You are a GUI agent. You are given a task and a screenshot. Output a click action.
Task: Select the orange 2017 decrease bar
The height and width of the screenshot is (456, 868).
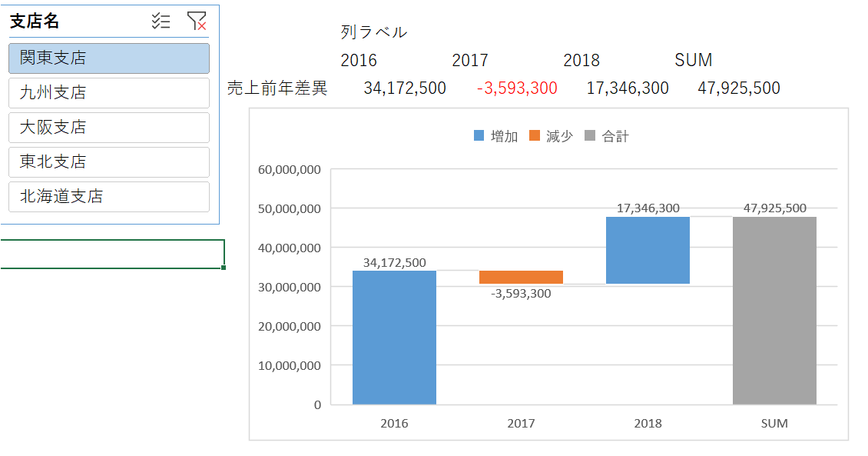point(521,277)
